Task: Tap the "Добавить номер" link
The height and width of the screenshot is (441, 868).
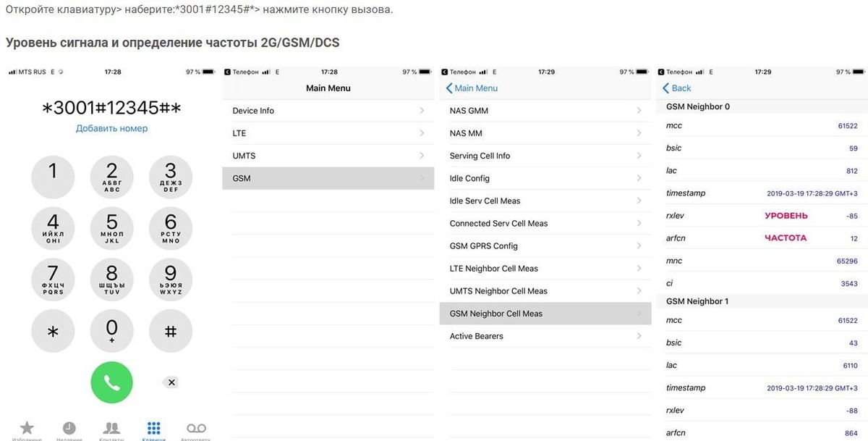Action: pos(111,128)
